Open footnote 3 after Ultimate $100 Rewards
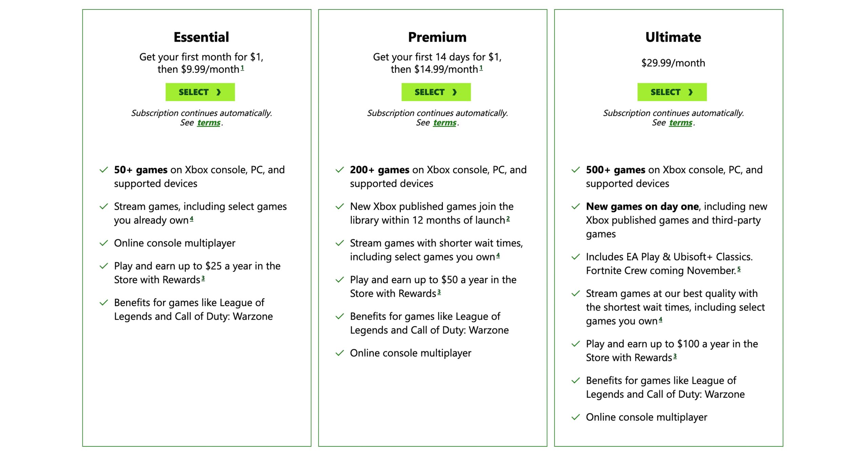This screenshot has height=457, width=868. 675,356
